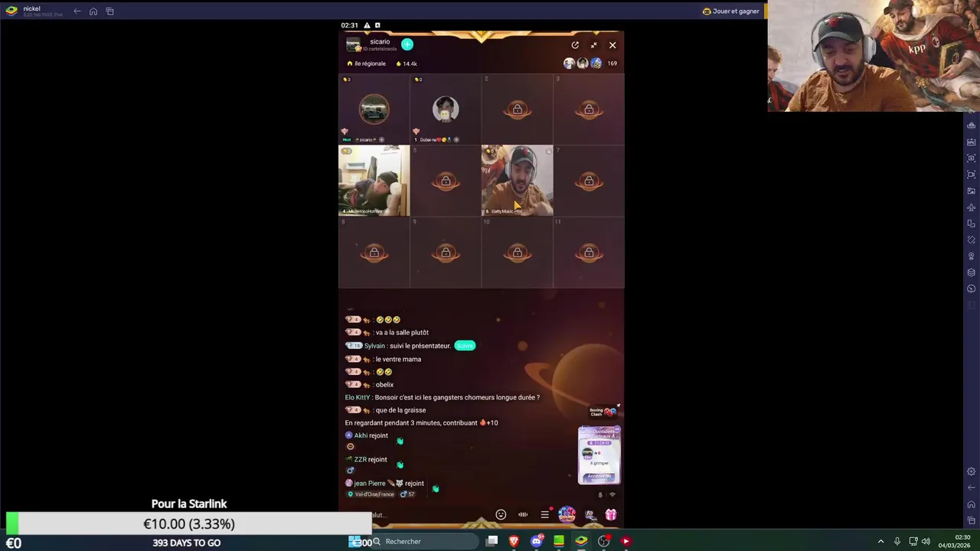This screenshot has height=551, width=980.
Task: Click the emulator sidebar layers icon
Action: (972, 272)
